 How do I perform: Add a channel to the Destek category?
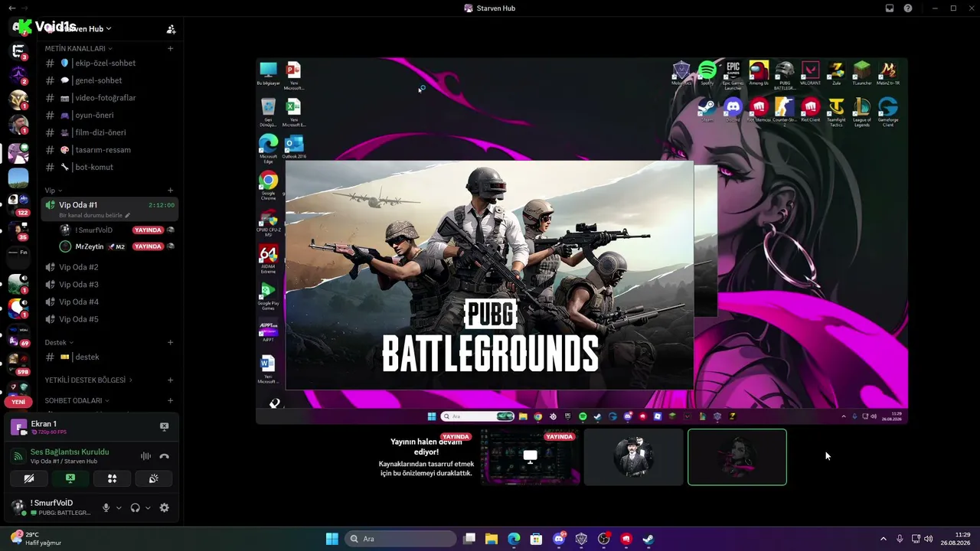pos(170,342)
